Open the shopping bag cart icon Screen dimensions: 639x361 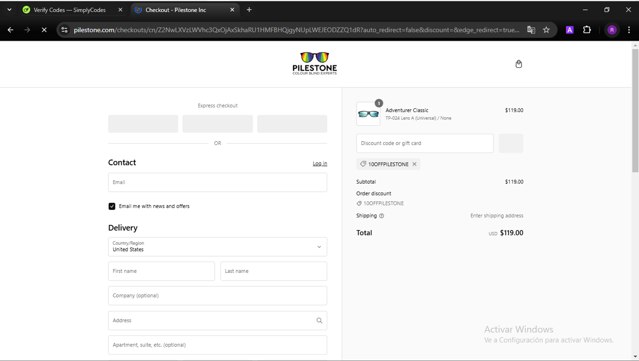518,64
